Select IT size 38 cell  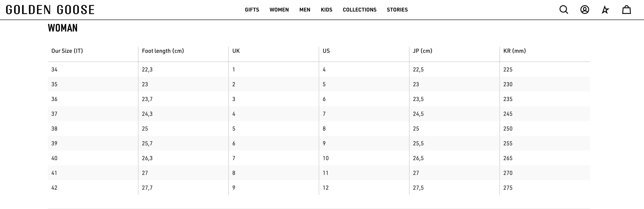[x=54, y=129]
